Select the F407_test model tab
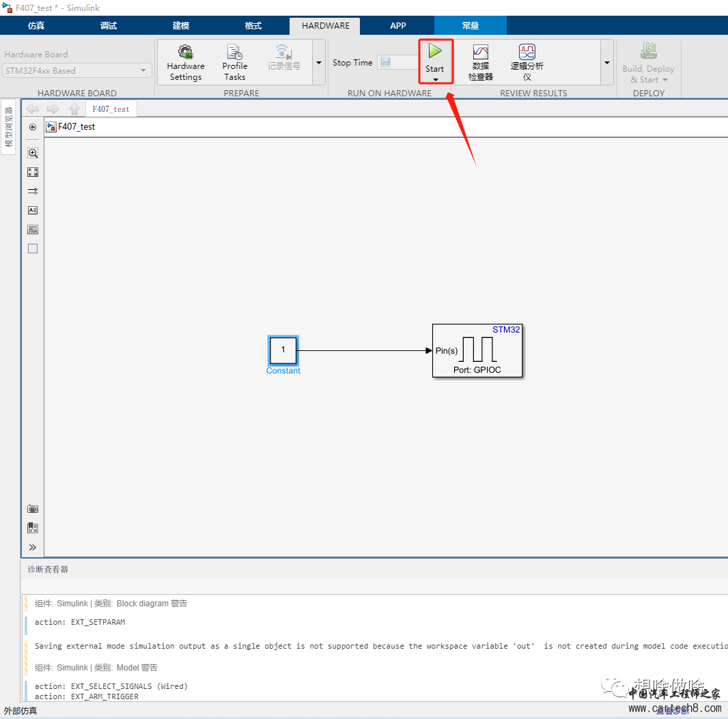 (x=111, y=109)
